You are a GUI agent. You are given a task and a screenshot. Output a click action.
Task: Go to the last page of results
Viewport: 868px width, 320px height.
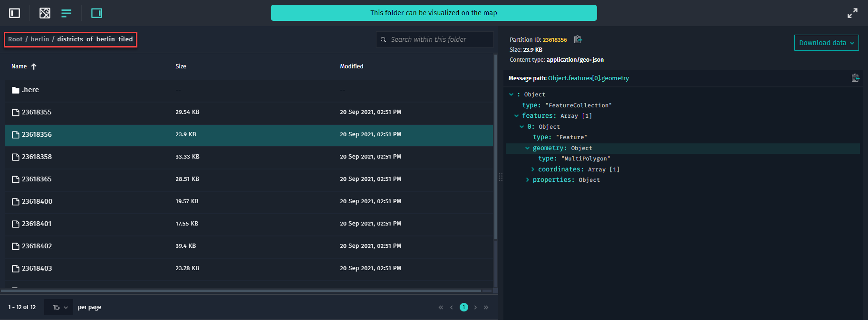pos(486,307)
